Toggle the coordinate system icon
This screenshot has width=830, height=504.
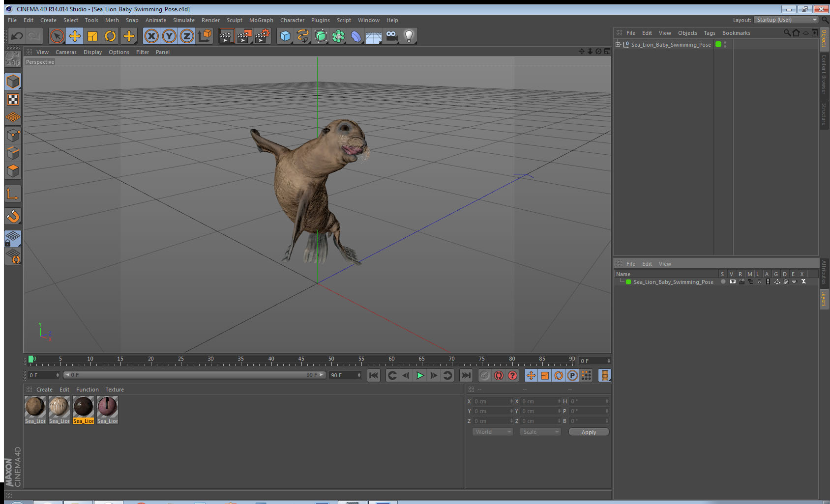(x=205, y=36)
